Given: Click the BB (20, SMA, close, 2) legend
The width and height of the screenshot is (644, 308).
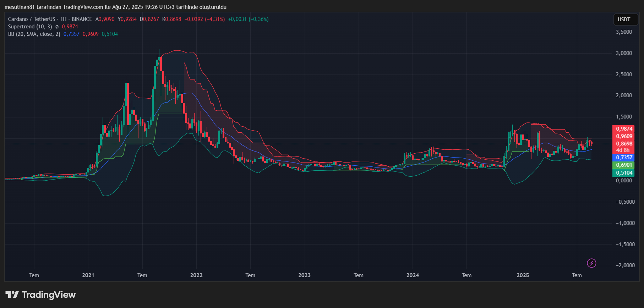Looking at the screenshot, I should [x=34, y=34].
